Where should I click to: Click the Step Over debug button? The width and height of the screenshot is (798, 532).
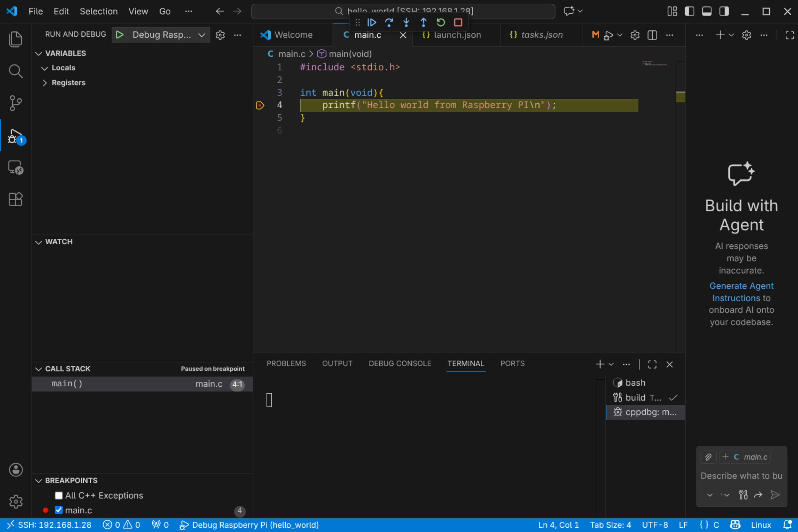coord(389,22)
